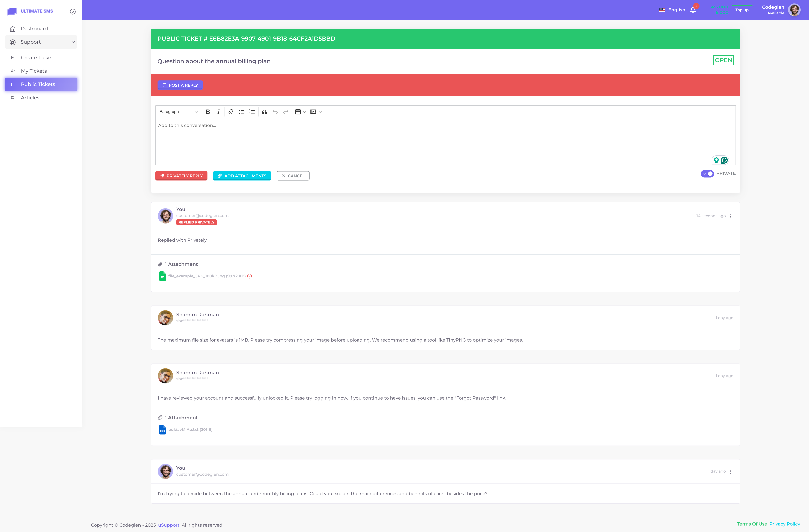Collapse the Support menu section
This screenshot has width=809, height=532.
point(41,42)
